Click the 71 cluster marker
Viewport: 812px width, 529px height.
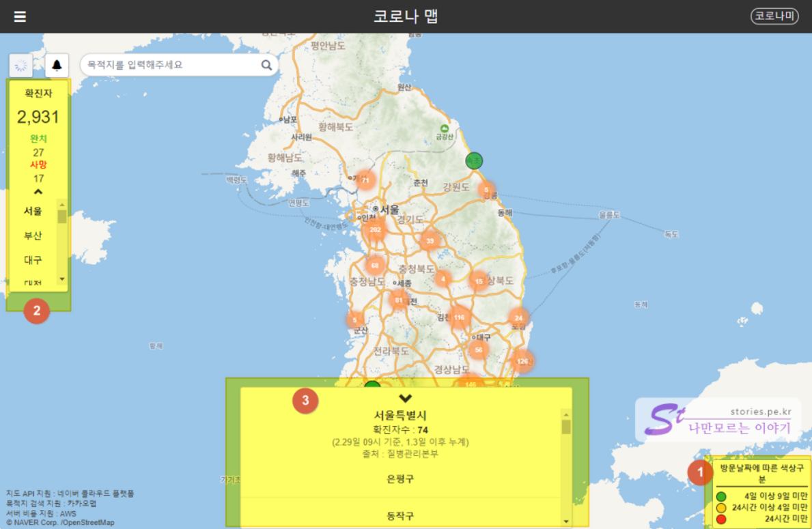(366, 181)
